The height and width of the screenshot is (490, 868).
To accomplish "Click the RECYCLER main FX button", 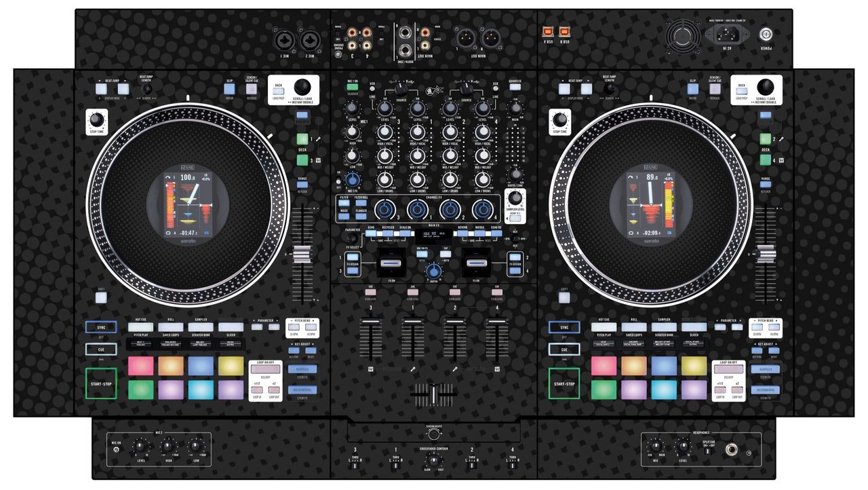I will (387, 232).
